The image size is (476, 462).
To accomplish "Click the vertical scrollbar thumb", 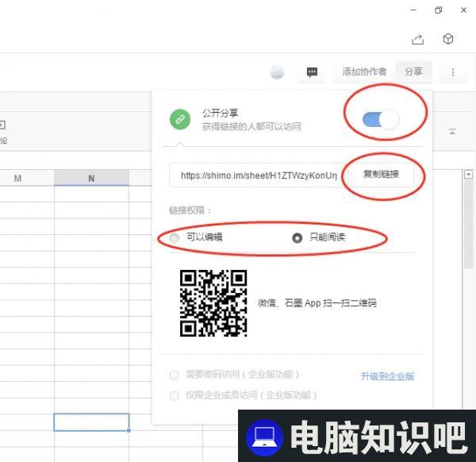I will pyautogui.click(x=468, y=223).
